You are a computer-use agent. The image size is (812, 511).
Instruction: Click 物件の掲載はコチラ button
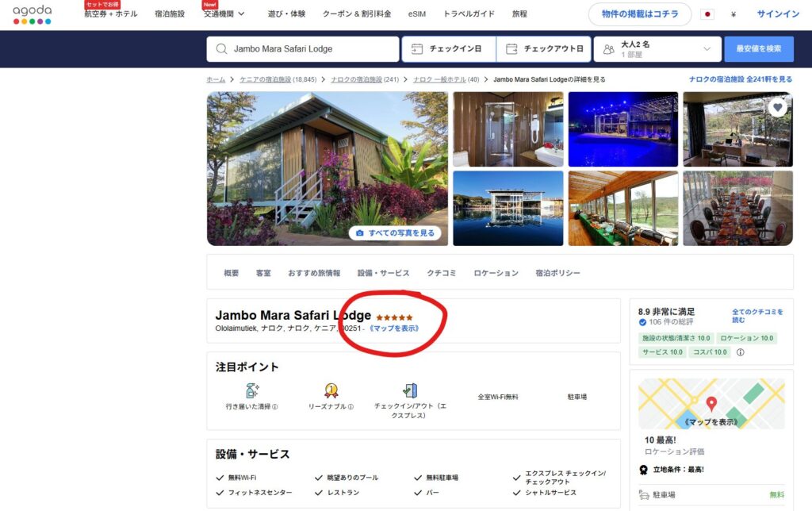(640, 14)
